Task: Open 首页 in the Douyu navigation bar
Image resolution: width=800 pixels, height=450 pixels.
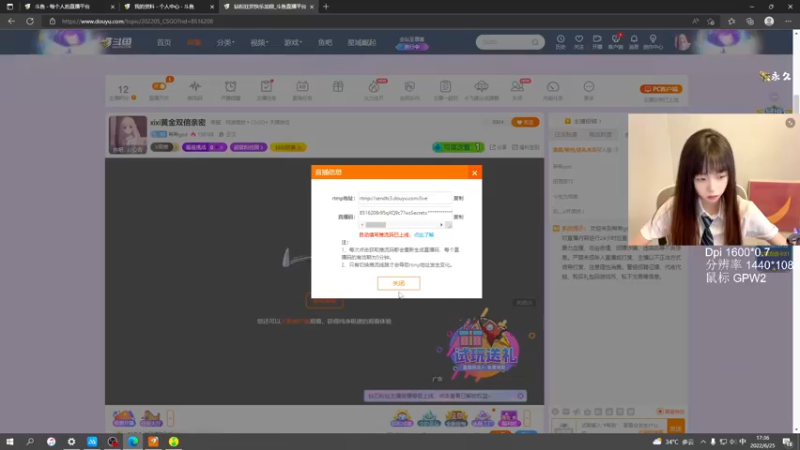Action: [164, 42]
